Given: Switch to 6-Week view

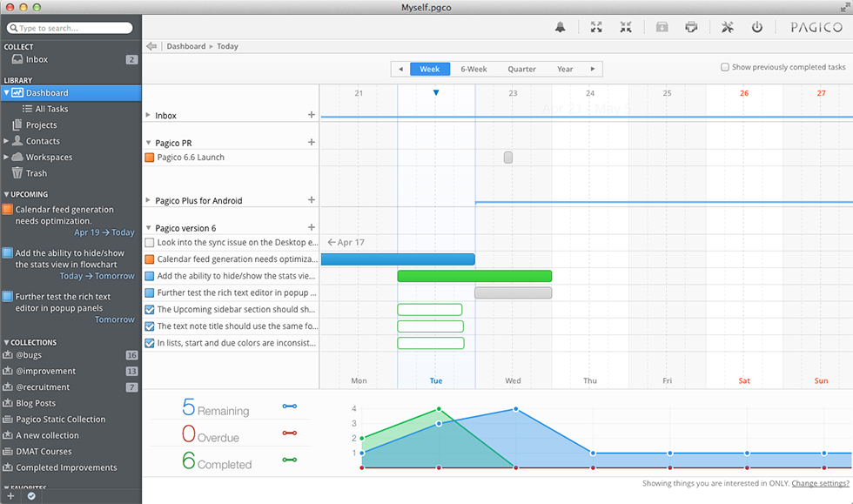Looking at the screenshot, I should tap(474, 69).
